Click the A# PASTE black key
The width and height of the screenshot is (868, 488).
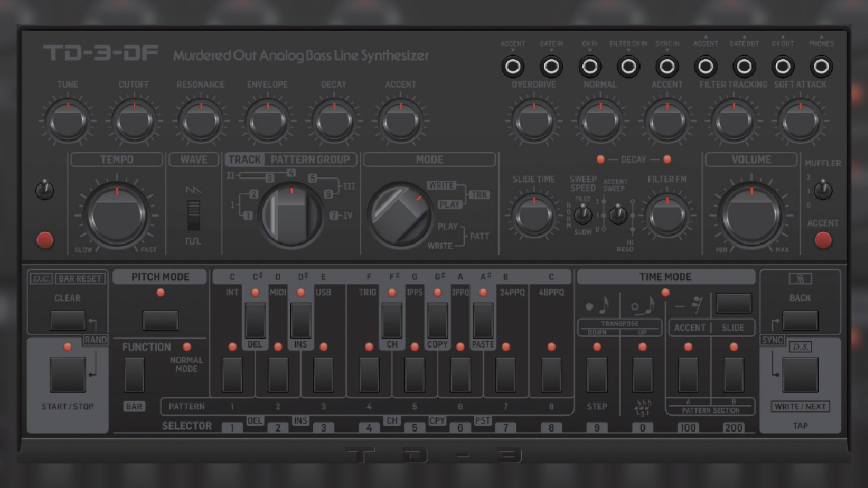pos(483,321)
